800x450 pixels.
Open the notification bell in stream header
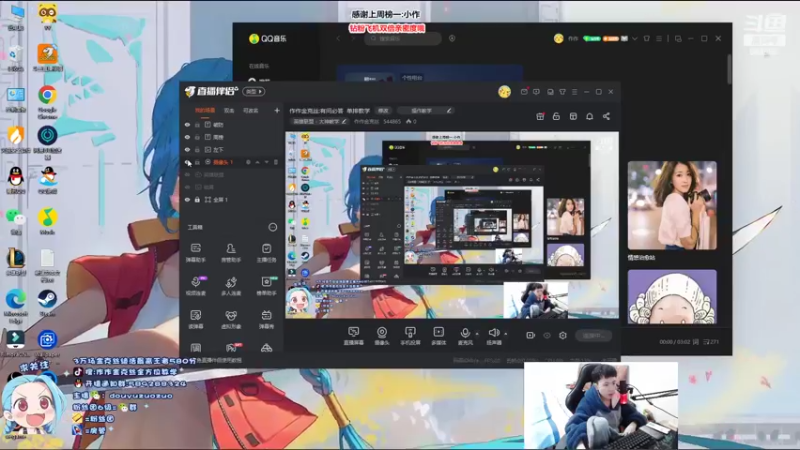pyautogui.click(x=589, y=116)
